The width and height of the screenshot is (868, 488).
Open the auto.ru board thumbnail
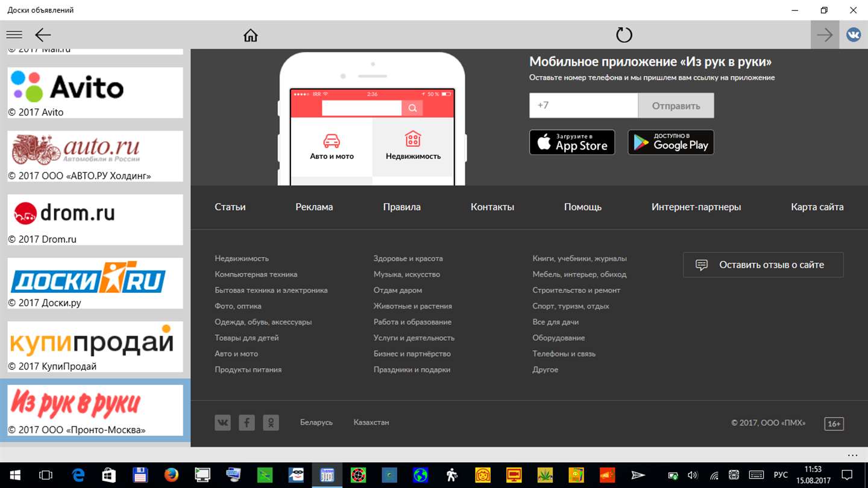[95, 156]
